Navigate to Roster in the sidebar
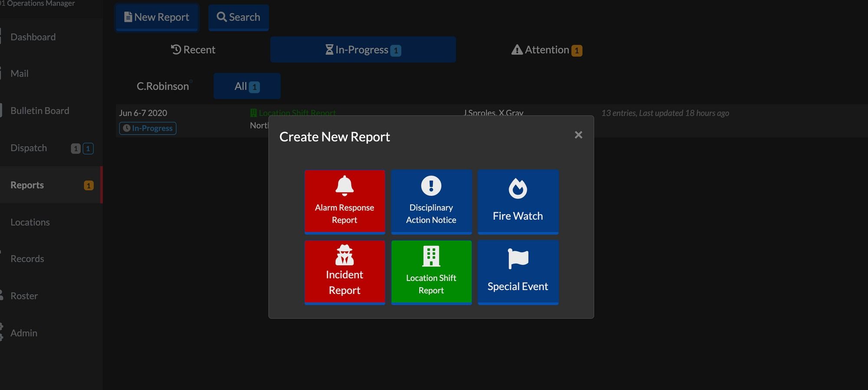Viewport: 868px width, 390px height. pyautogui.click(x=24, y=296)
